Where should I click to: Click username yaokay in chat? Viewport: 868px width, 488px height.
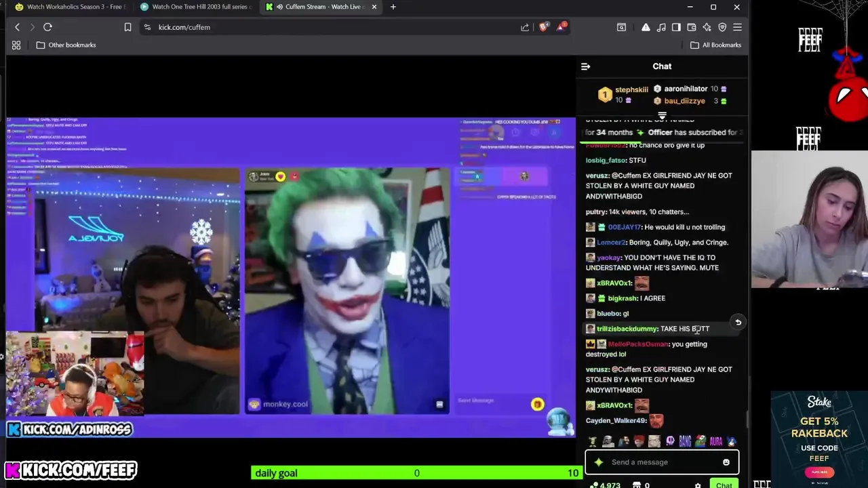pos(608,258)
